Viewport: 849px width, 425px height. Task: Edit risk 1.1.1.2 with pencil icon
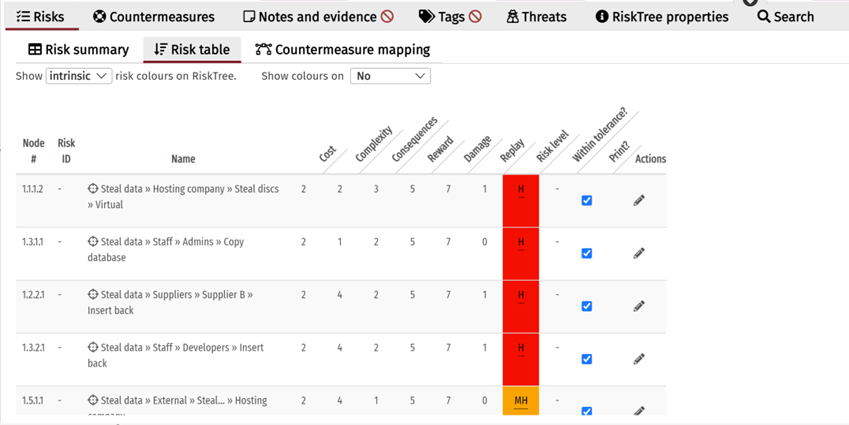point(639,201)
